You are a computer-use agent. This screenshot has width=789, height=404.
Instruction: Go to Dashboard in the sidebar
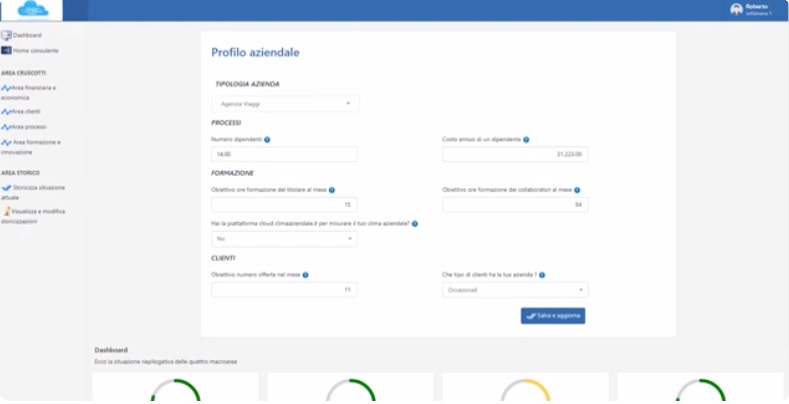coord(27,35)
